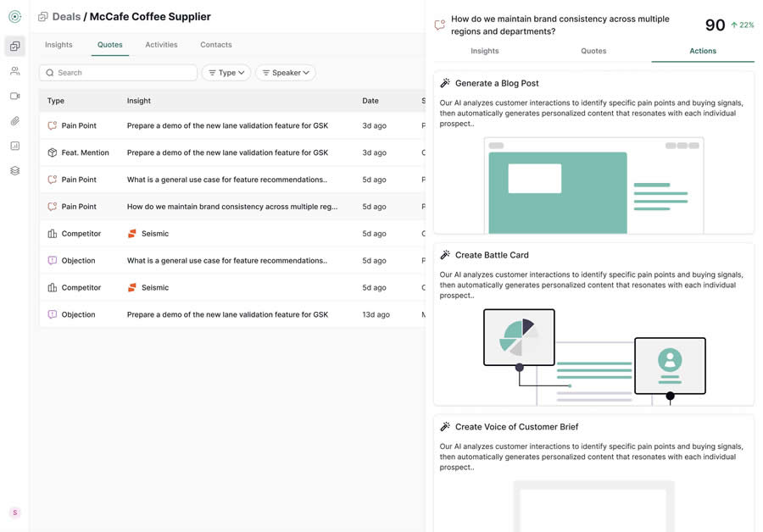Click the user avatar "S" in sidebar
The height and width of the screenshot is (532, 763).
14,513
